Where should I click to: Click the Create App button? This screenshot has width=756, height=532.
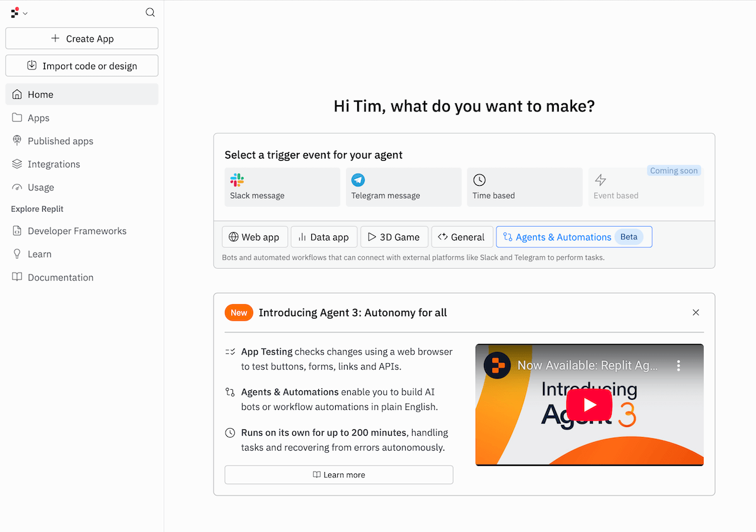coord(82,38)
